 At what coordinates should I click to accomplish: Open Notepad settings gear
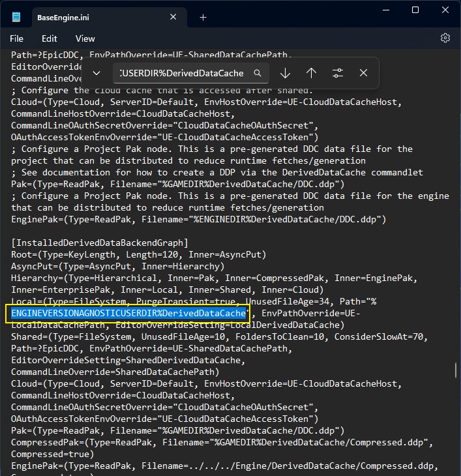click(445, 38)
